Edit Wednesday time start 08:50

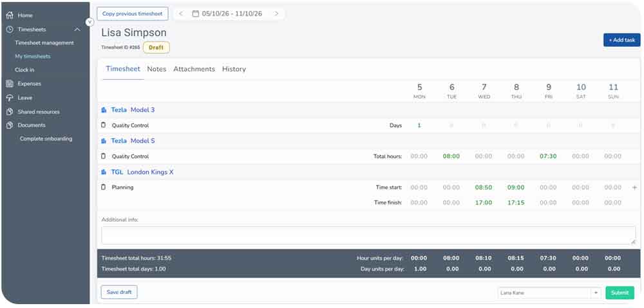tap(484, 188)
